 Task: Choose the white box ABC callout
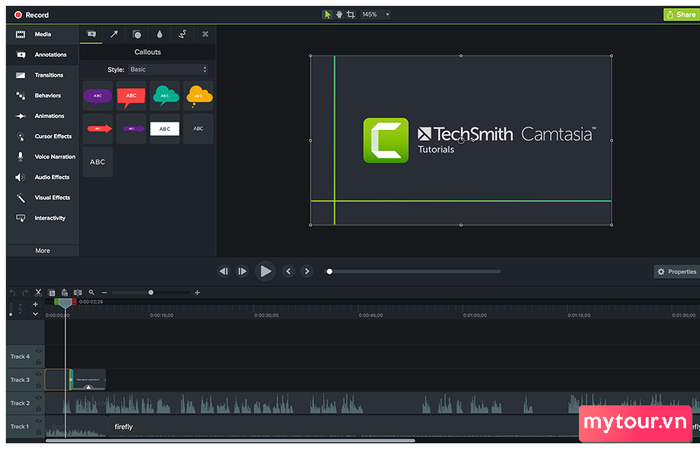click(x=165, y=129)
